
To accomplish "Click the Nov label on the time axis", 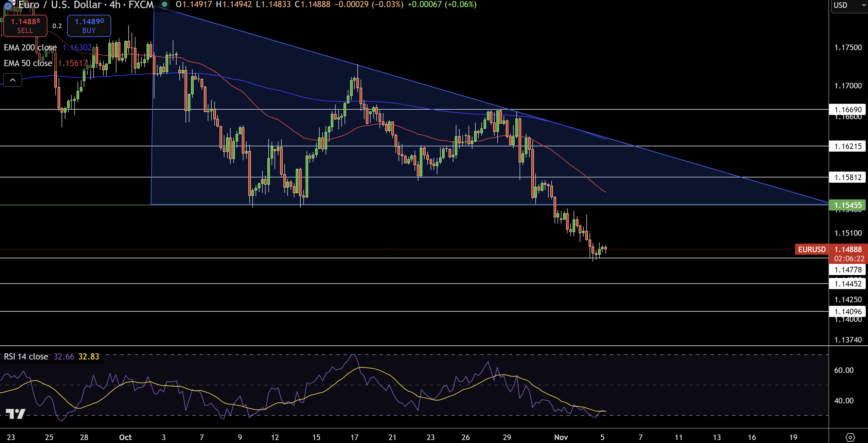I will (561, 437).
